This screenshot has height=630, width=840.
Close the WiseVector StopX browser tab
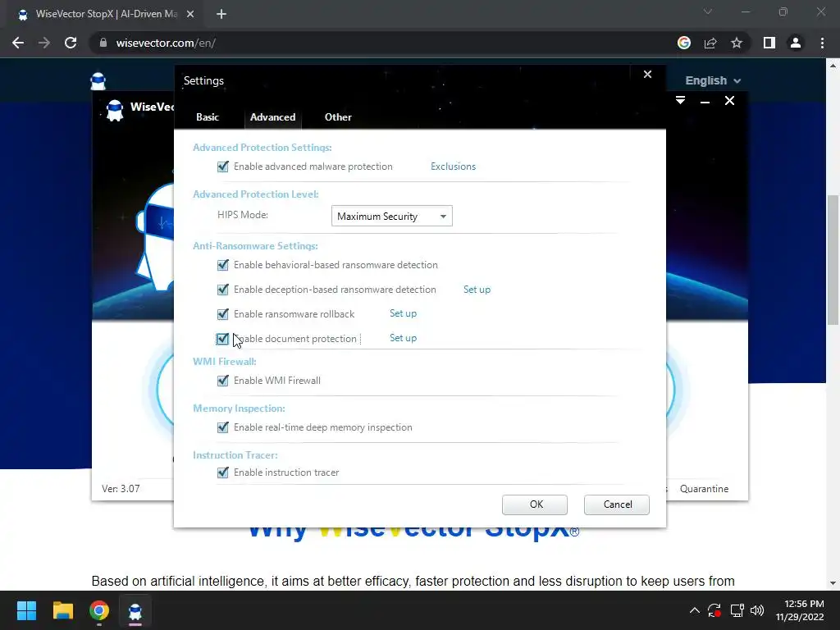(x=190, y=14)
